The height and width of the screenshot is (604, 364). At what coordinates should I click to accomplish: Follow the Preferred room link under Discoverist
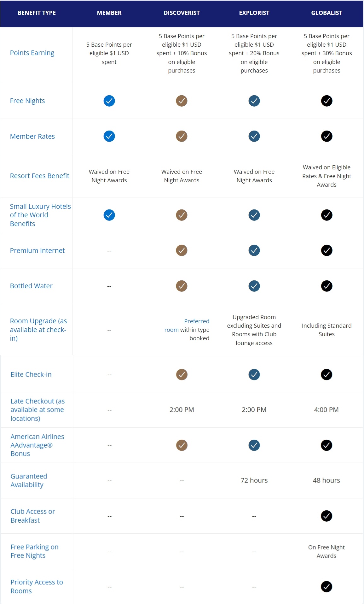click(x=187, y=325)
